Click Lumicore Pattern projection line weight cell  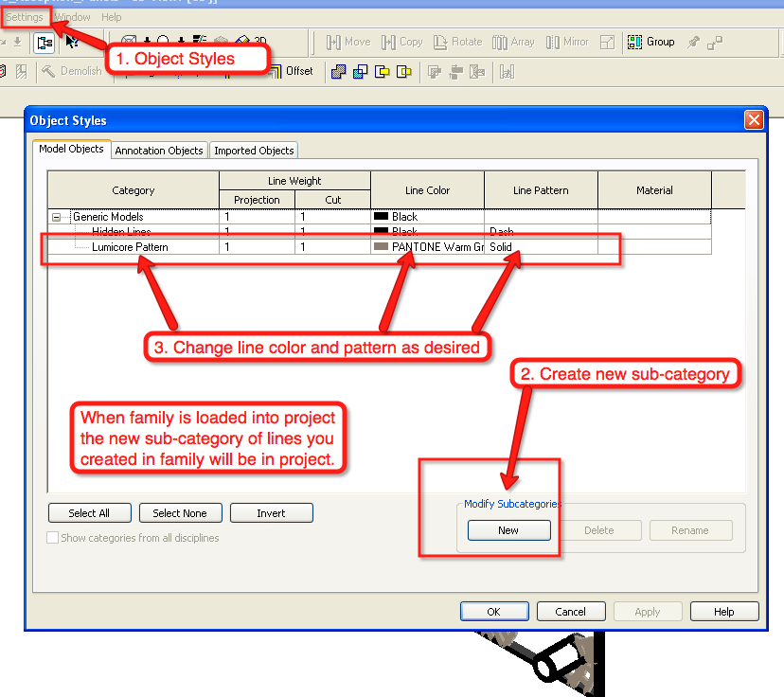257,246
